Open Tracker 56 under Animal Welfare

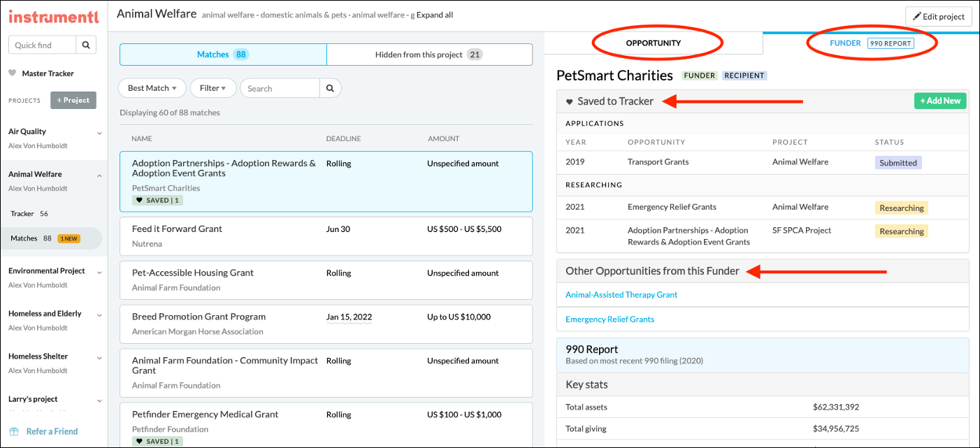point(29,214)
